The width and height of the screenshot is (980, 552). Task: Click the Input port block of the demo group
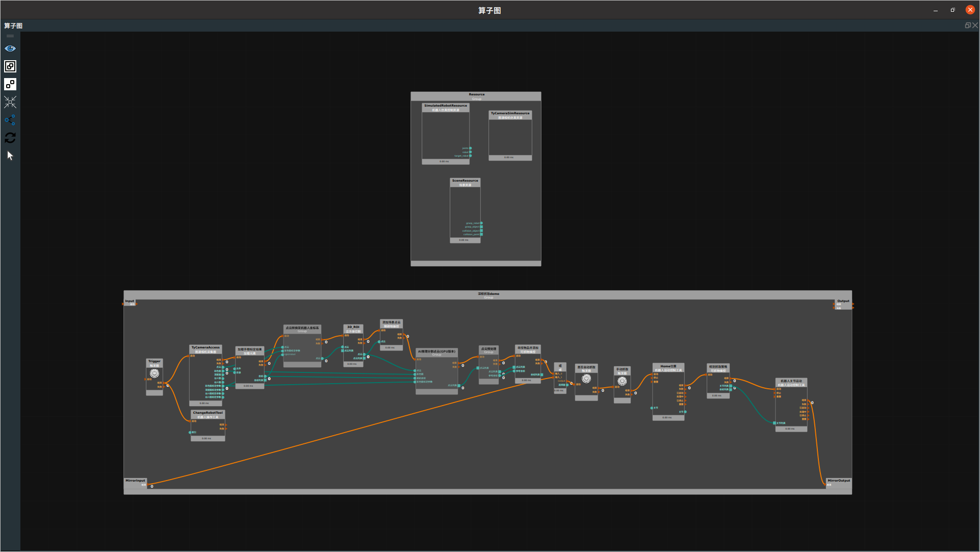[x=130, y=303]
